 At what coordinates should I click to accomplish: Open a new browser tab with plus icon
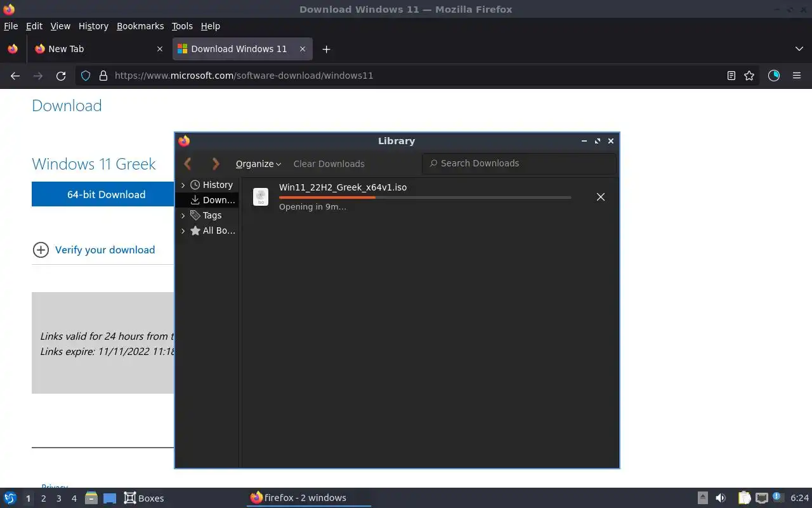tap(326, 49)
